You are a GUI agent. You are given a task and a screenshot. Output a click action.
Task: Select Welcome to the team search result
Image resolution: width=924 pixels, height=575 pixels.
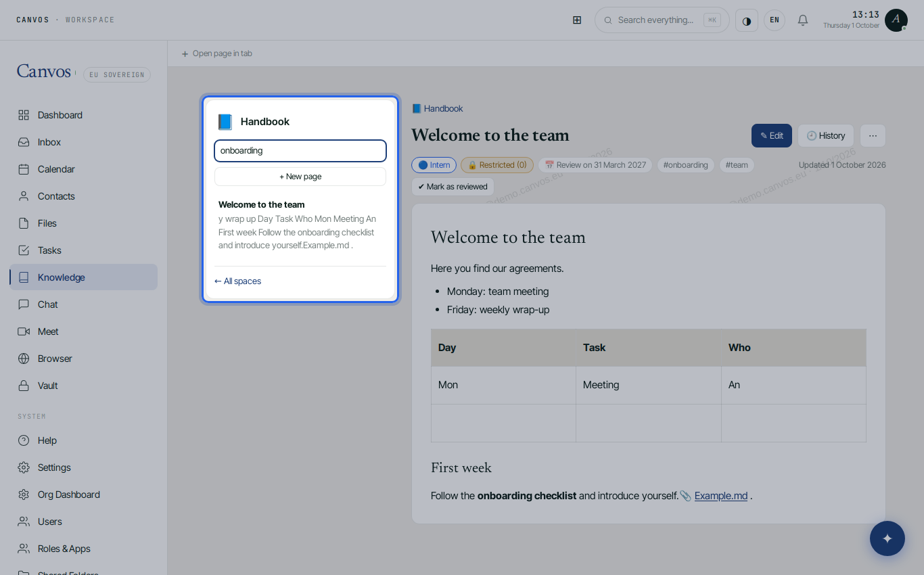[x=300, y=225]
